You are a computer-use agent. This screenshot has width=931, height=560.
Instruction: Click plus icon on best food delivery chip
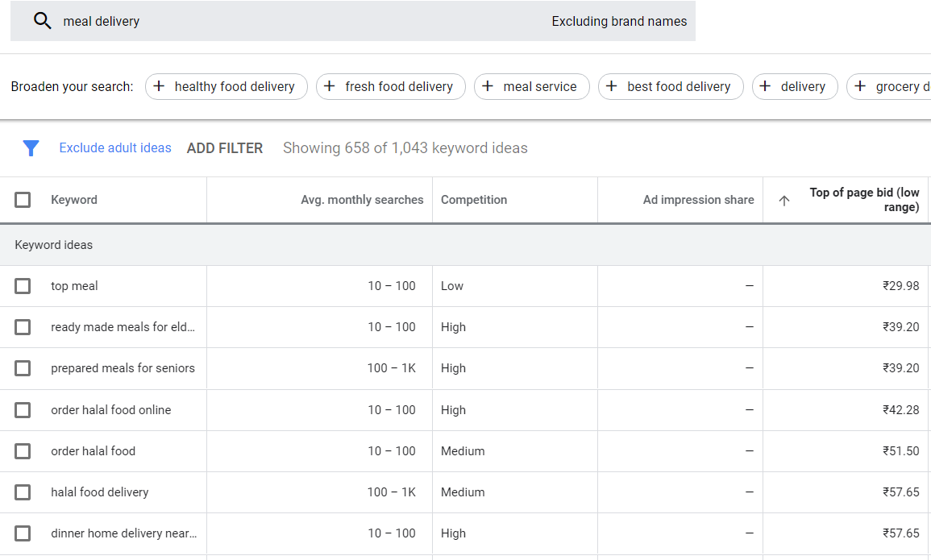tap(612, 86)
